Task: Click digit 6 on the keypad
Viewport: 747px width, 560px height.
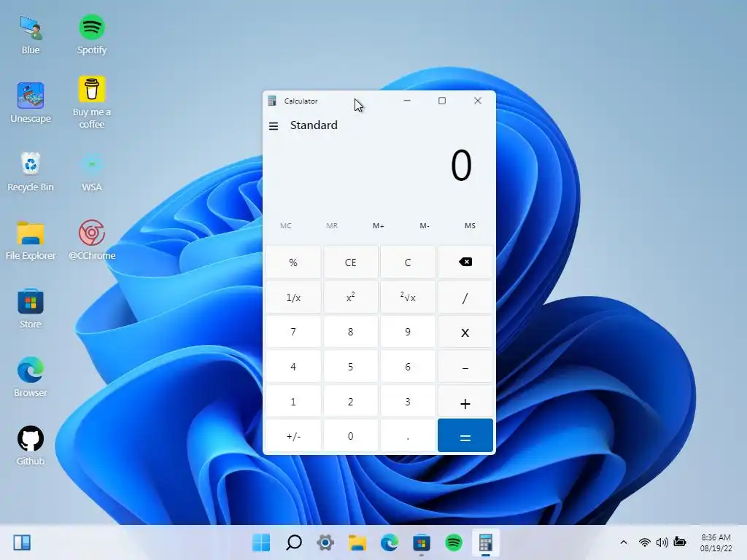Action: (408, 367)
